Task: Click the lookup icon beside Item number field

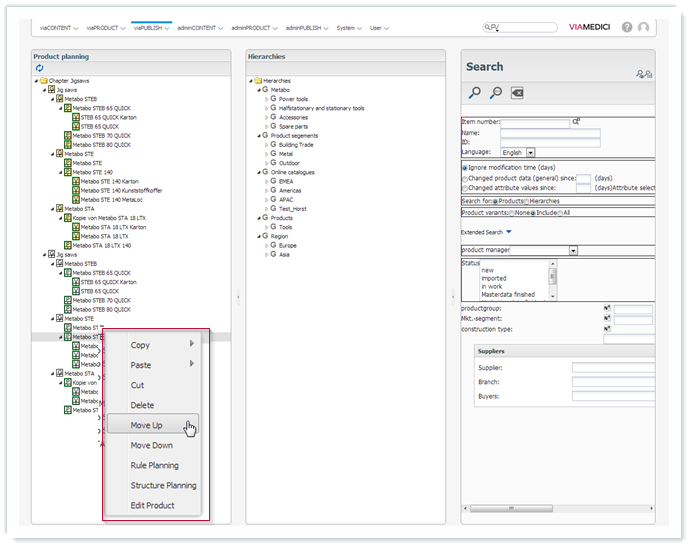Action: coord(576,122)
